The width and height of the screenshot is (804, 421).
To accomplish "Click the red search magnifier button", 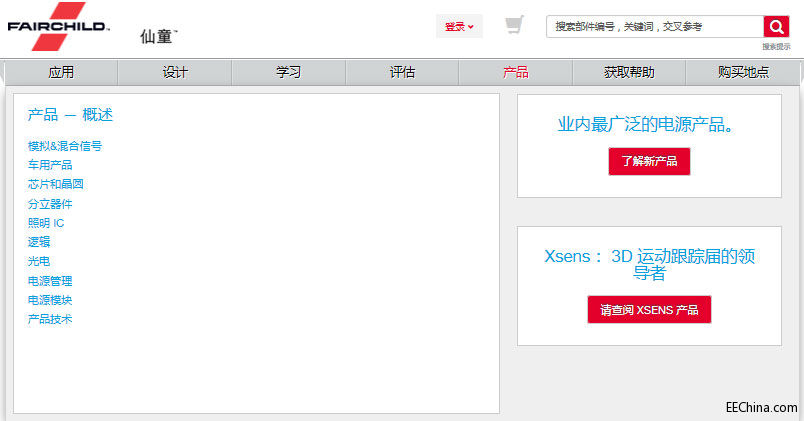I will coord(776,27).
